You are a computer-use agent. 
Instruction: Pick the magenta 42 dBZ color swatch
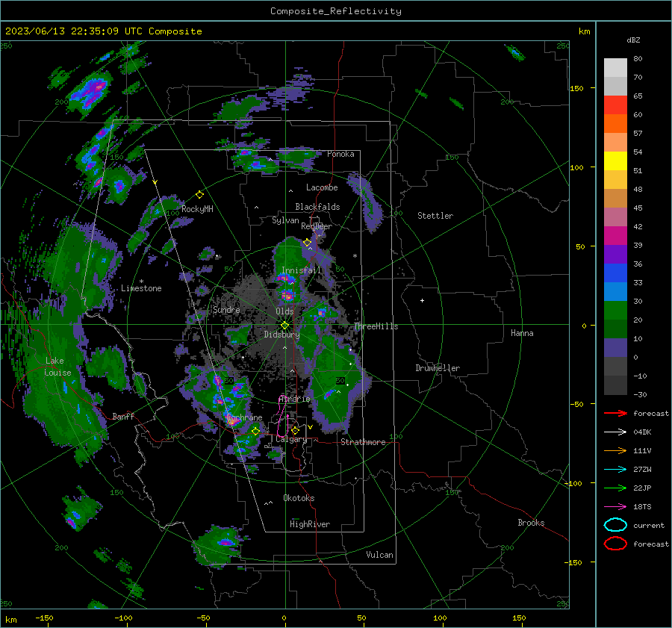(x=615, y=235)
